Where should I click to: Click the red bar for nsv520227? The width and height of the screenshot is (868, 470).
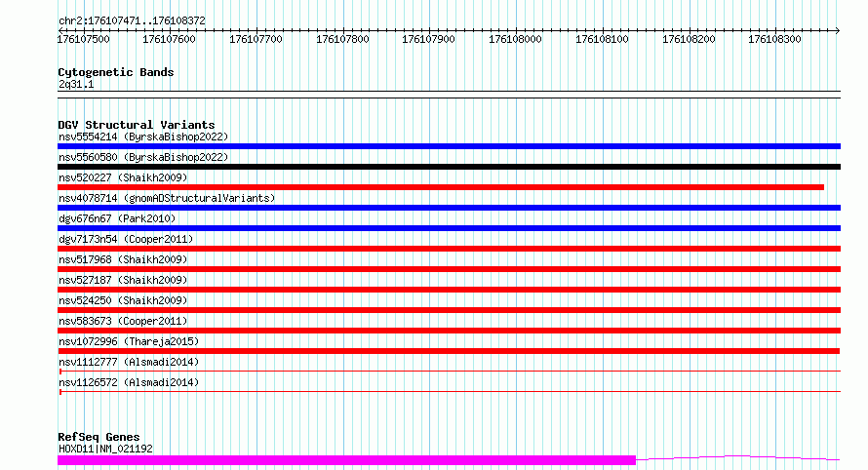click(441, 187)
